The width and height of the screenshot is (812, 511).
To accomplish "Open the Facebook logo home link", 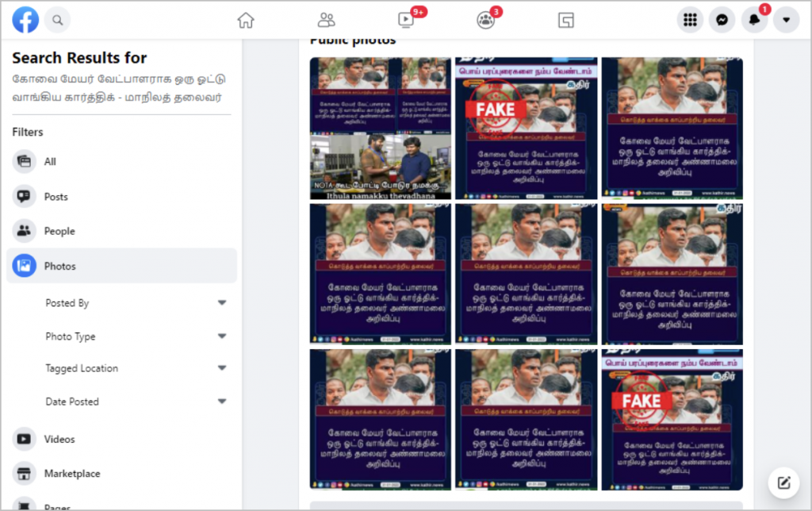I will 25,20.
